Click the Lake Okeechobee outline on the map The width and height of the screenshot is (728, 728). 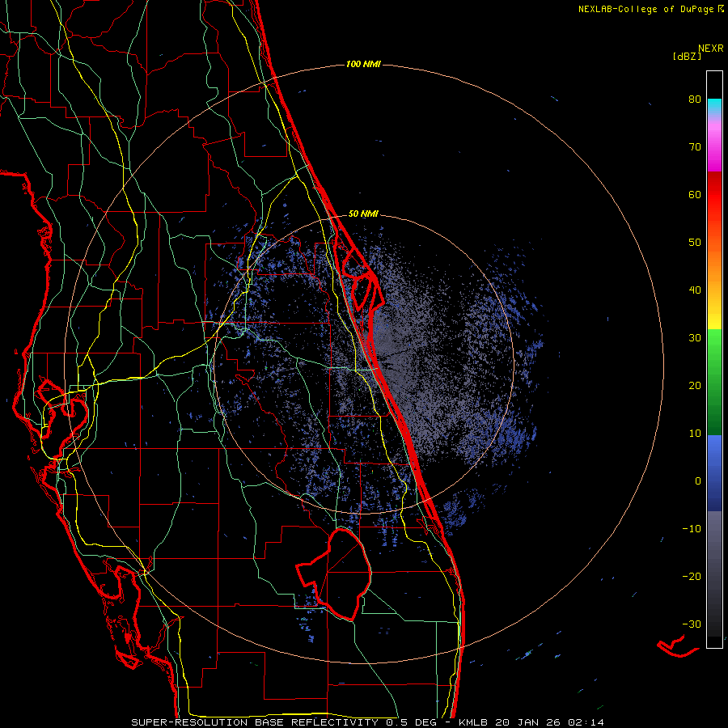click(x=334, y=574)
